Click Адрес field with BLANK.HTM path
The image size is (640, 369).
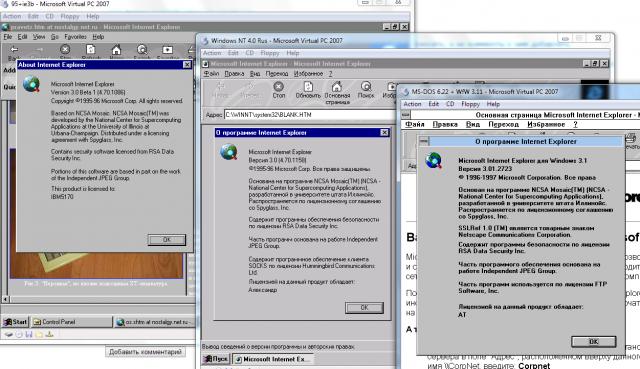point(310,115)
